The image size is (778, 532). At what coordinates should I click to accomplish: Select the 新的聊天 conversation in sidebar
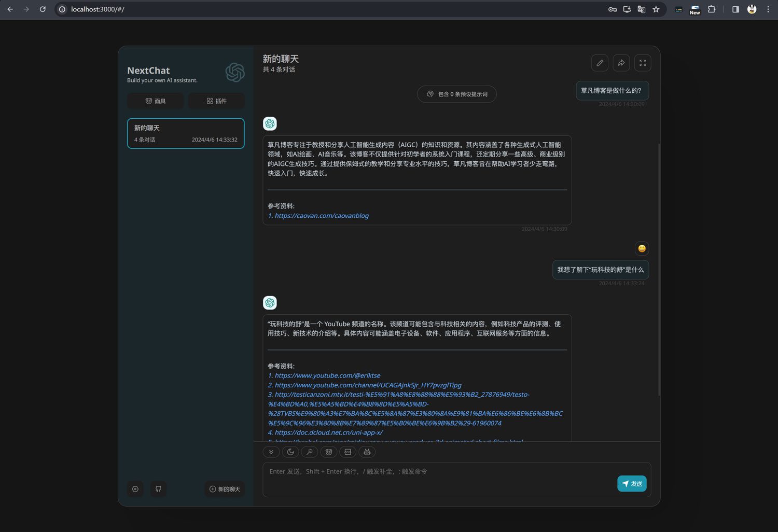[x=186, y=133]
